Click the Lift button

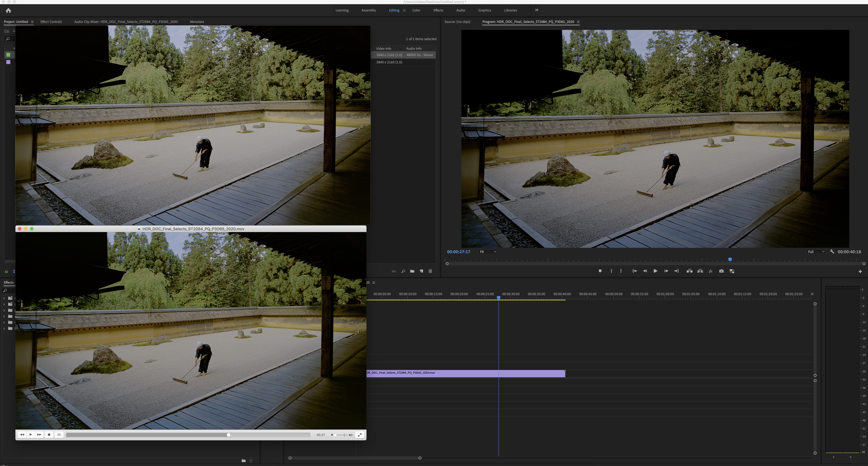tap(689, 271)
